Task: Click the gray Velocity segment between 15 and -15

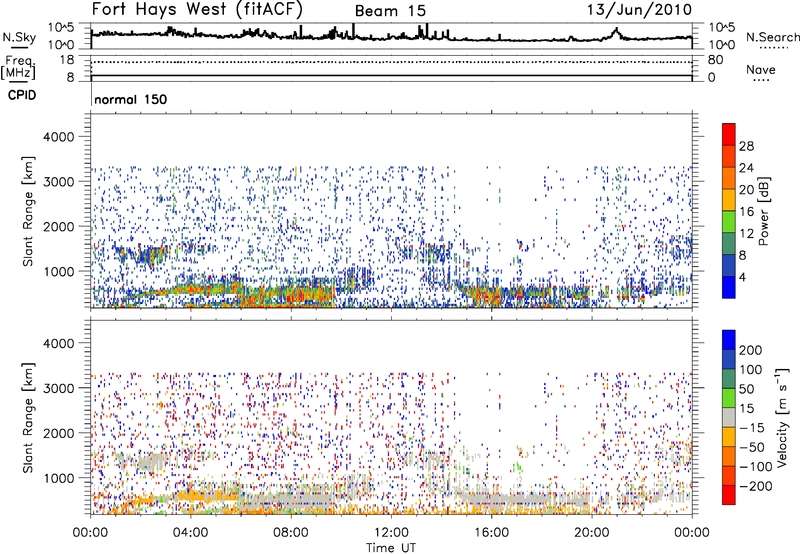Action: click(x=729, y=417)
